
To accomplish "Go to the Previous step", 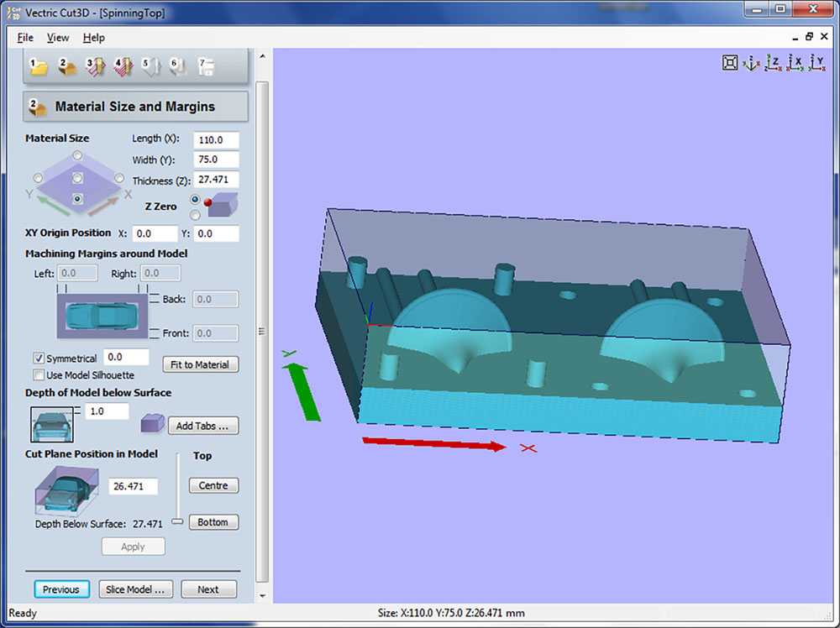I will click(61, 589).
